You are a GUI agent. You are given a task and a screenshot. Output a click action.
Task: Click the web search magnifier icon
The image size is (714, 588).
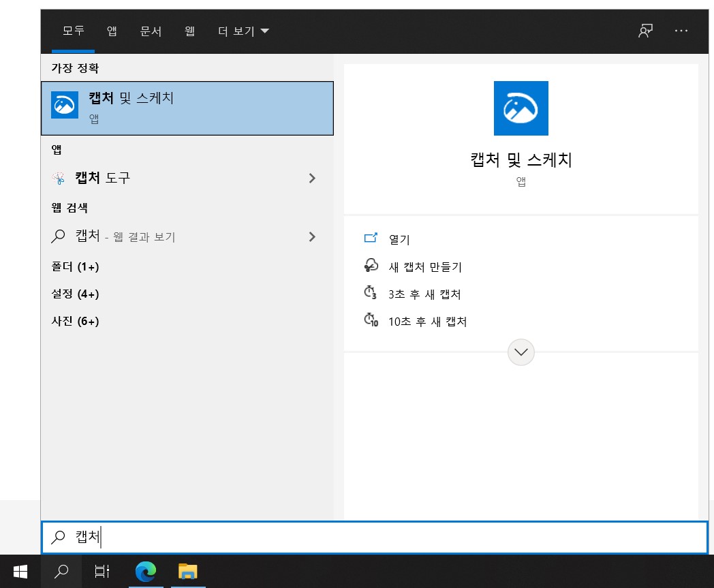click(58, 236)
